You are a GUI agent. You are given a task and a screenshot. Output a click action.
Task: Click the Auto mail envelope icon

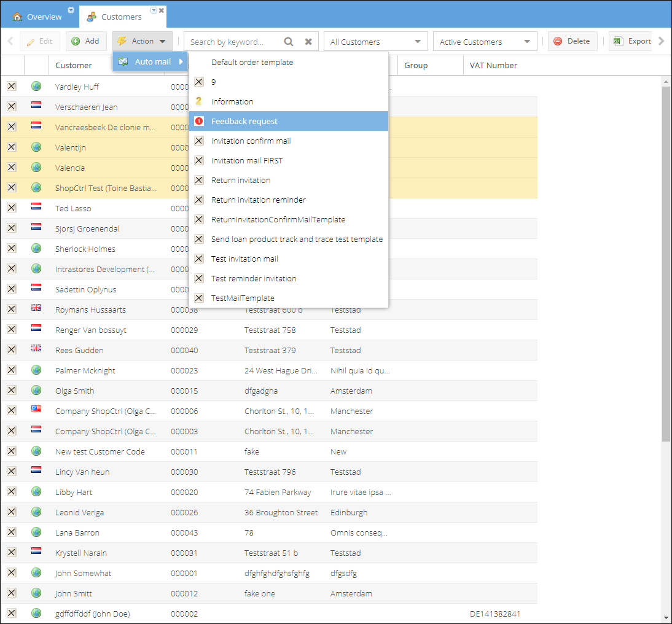(x=123, y=61)
